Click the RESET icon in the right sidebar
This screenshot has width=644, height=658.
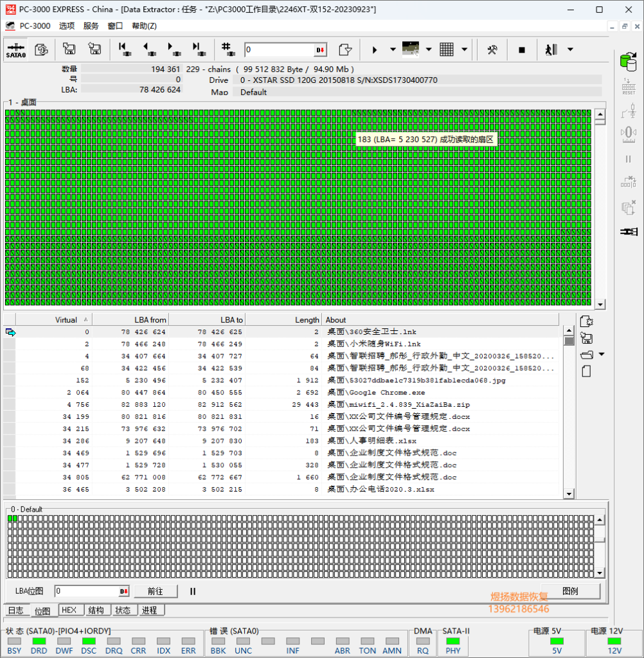click(x=629, y=87)
